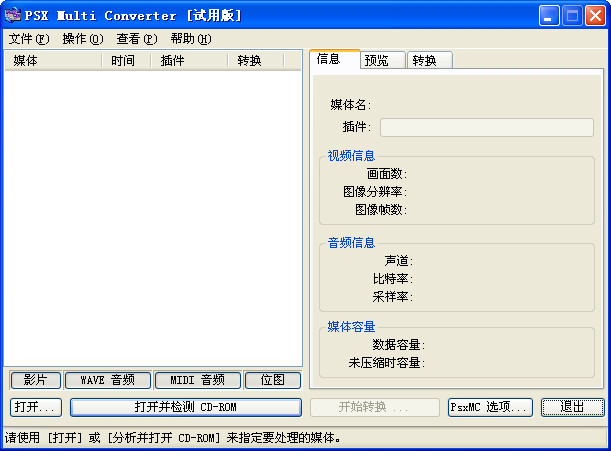Click the 转换 column header in list
The image size is (611, 451).
point(256,60)
